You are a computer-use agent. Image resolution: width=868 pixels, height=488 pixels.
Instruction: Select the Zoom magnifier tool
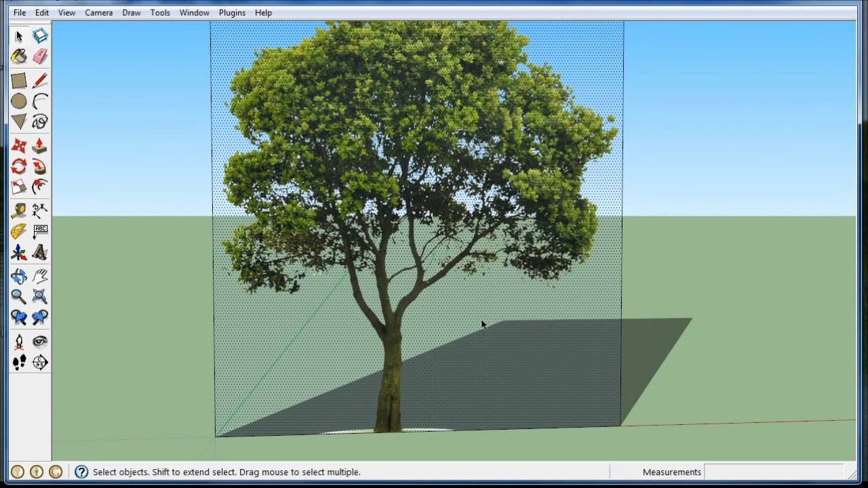[x=19, y=296]
